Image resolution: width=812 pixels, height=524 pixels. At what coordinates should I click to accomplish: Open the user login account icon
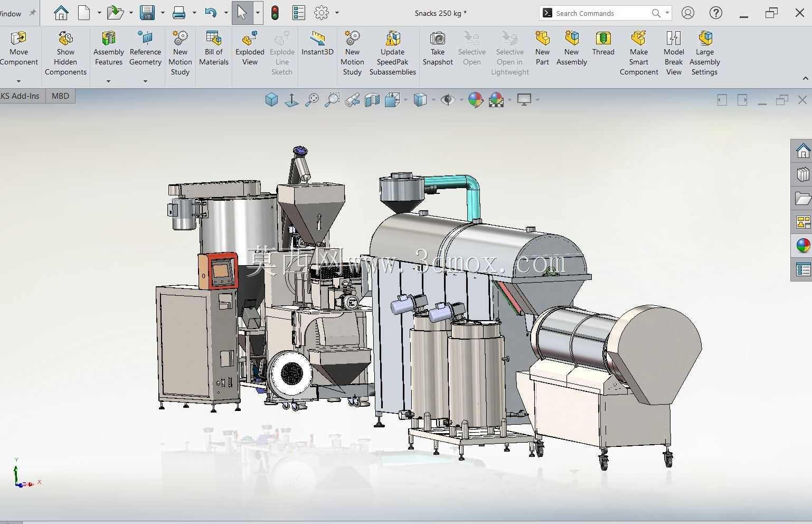(688, 13)
